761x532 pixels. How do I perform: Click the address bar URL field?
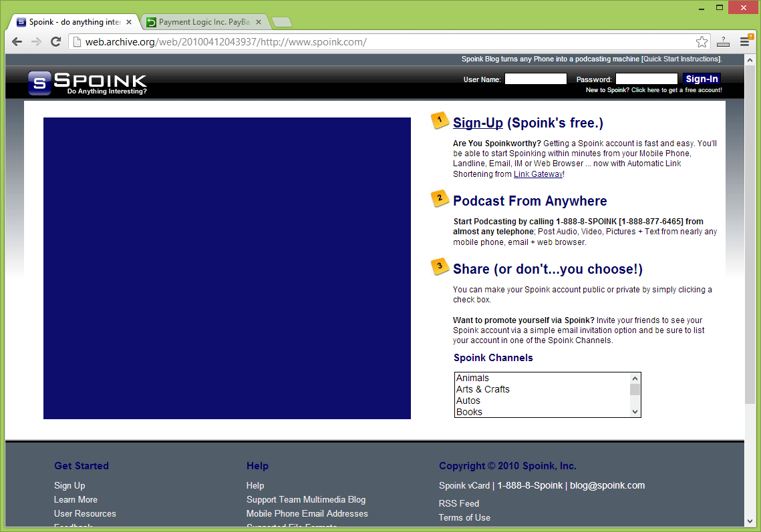388,42
